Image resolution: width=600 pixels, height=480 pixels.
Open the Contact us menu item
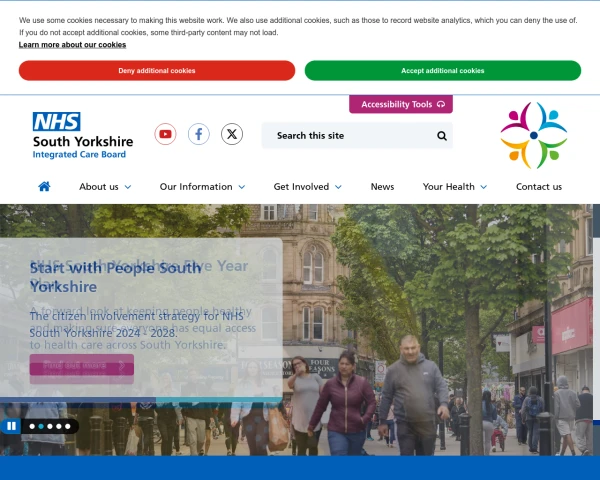point(539,187)
